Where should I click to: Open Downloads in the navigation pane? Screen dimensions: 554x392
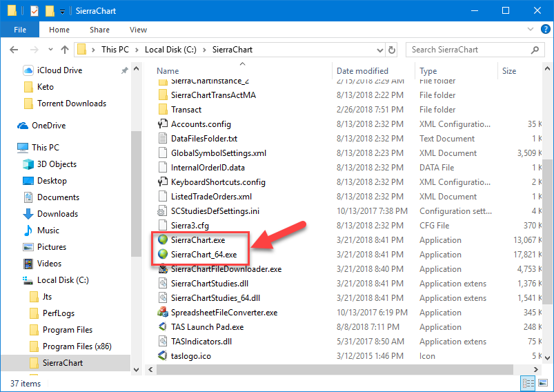click(x=57, y=214)
